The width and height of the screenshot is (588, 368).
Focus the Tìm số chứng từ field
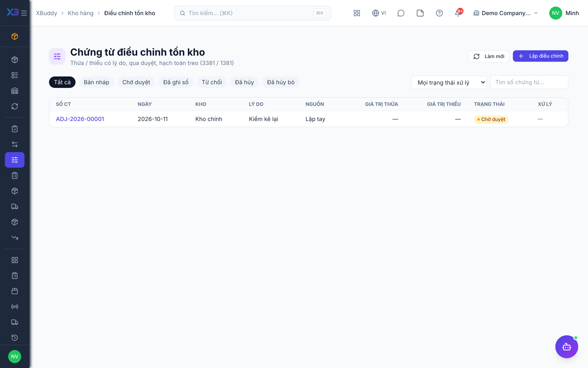coord(529,82)
